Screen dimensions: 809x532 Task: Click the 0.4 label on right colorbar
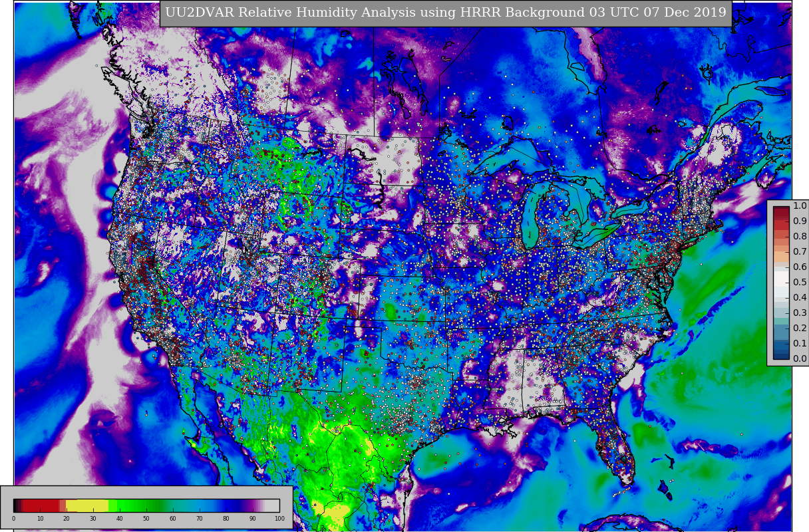tap(800, 298)
